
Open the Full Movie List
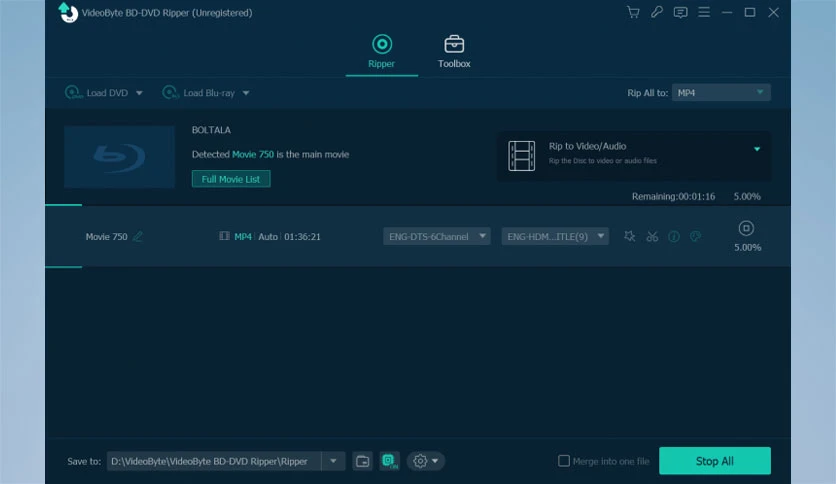[231, 179]
